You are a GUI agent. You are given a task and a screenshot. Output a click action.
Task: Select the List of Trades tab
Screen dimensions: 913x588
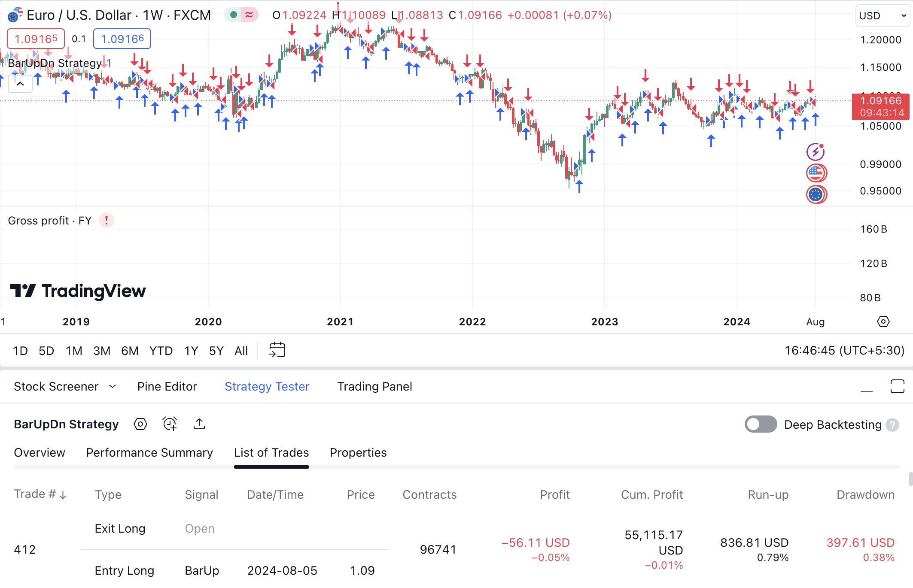click(x=271, y=452)
